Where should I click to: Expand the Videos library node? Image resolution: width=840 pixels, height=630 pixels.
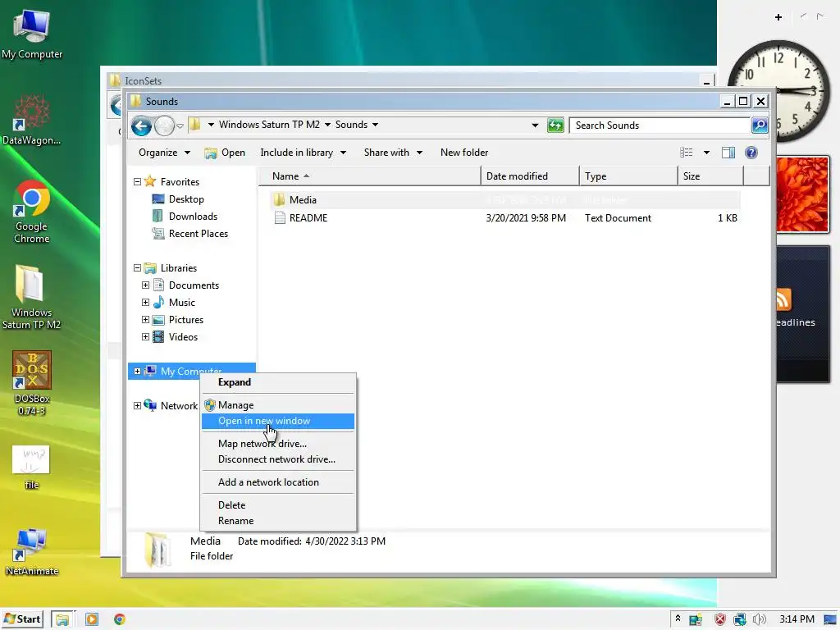pos(145,337)
